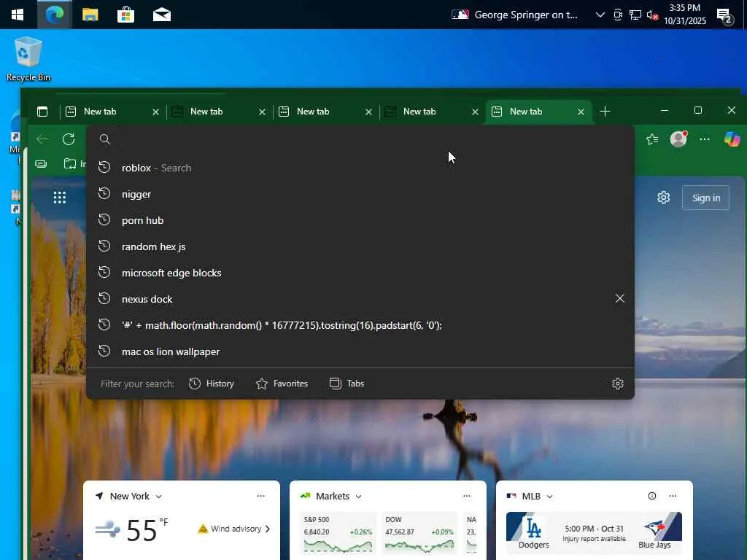Open the notification center icon
Image resolution: width=747 pixels, height=560 pixels.
pyautogui.click(x=725, y=16)
